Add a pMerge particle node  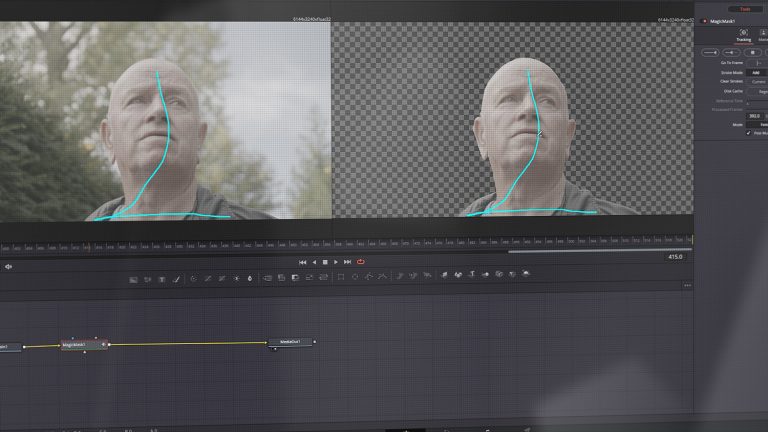(413, 276)
